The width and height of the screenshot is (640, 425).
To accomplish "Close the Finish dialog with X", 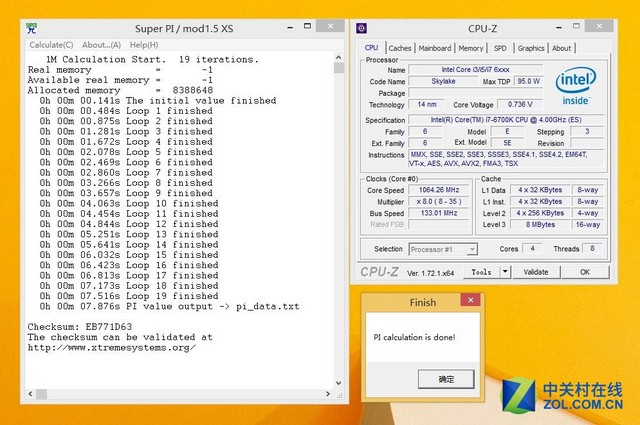I will 469,301.
